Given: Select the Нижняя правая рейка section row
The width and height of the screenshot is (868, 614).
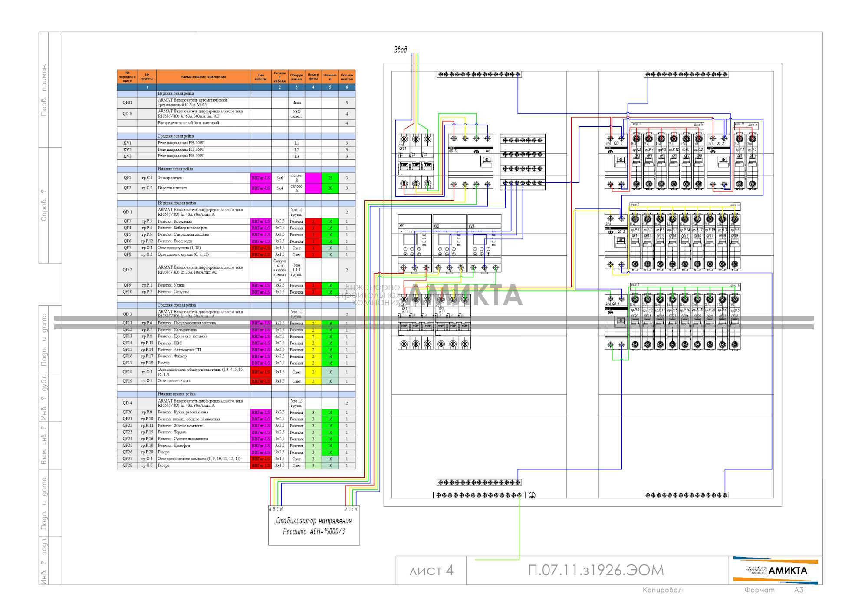Looking at the screenshot, I should click(236, 394).
